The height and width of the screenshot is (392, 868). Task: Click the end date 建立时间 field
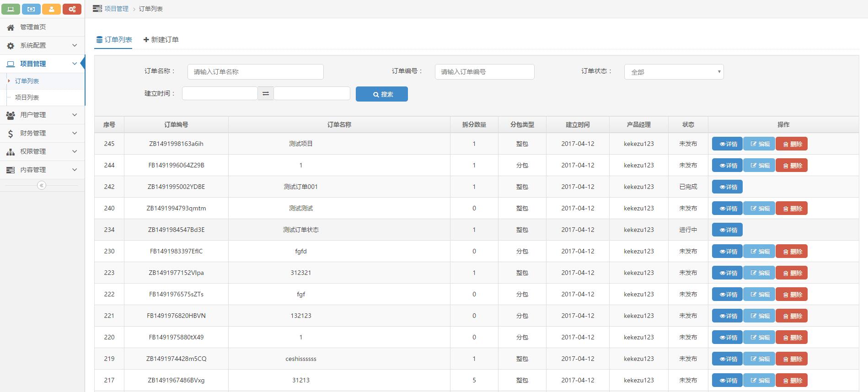(312, 93)
